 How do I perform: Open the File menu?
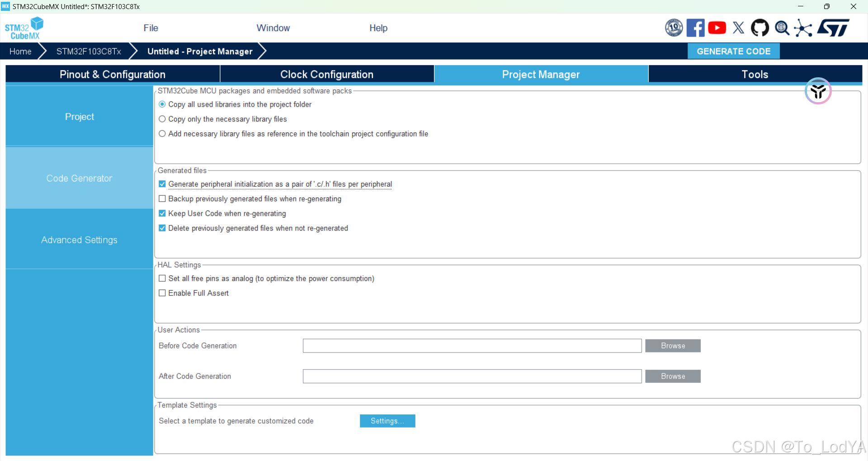pyautogui.click(x=151, y=28)
